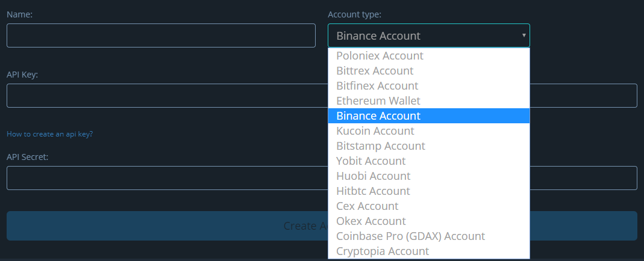Image resolution: width=644 pixels, height=261 pixels.
Task: Choose Cryptopia Account from the list
Action: coord(429,251)
